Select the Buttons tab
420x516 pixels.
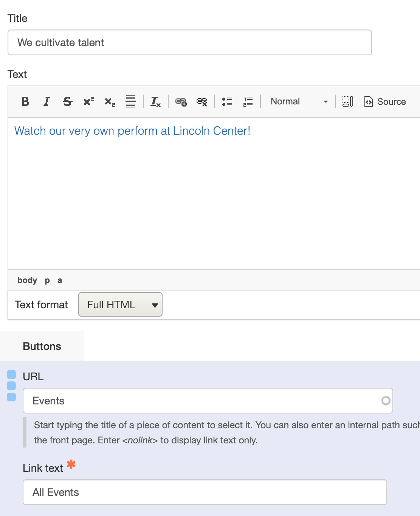42,347
